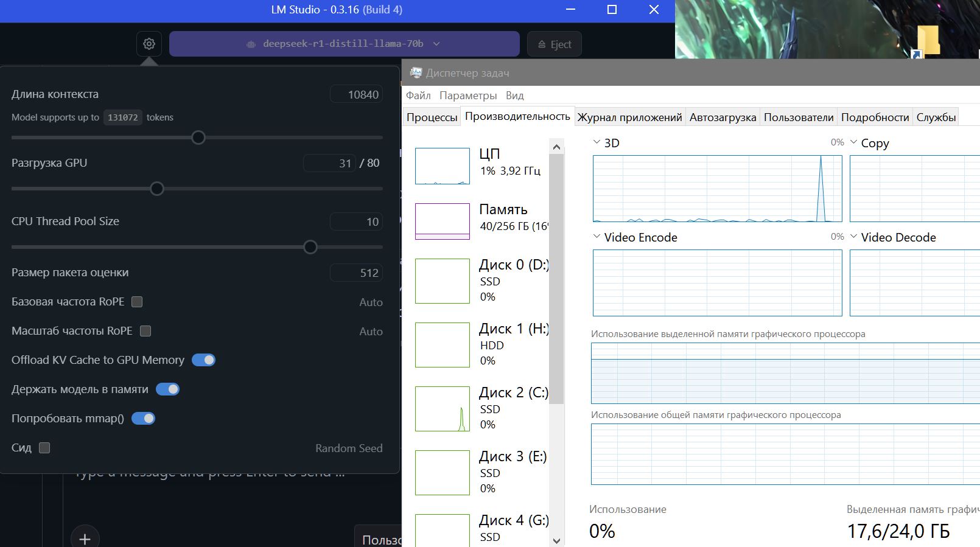
Task: Click the Task Manager title bar icon
Action: pos(416,73)
